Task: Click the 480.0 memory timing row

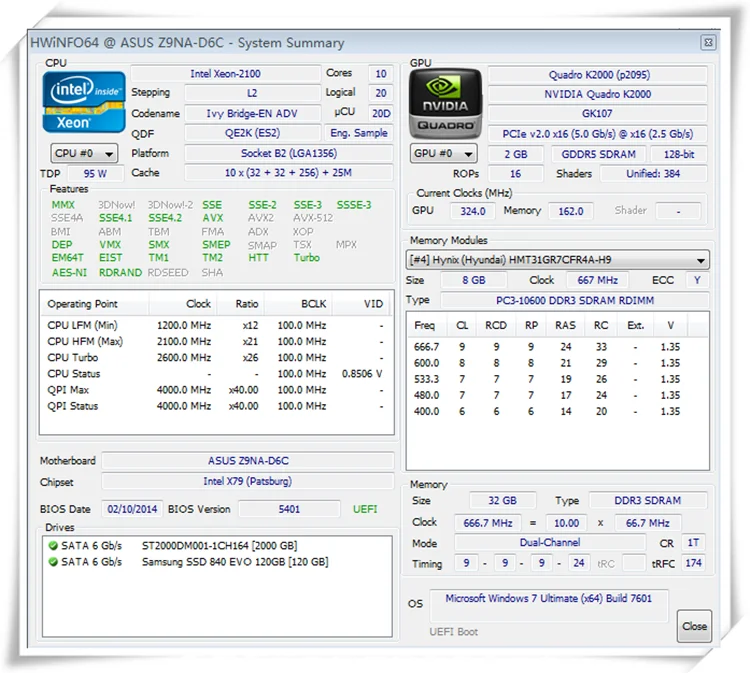Action: coord(557,395)
